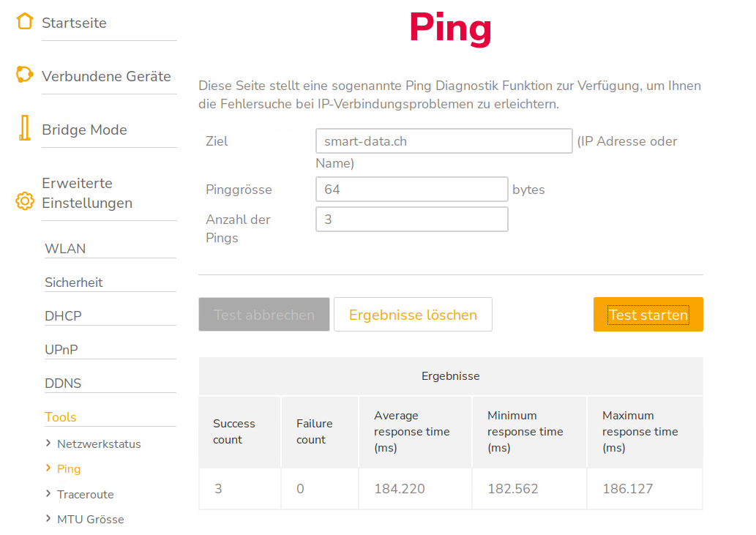The image size is (756, 535).
Task: Click the Erweiterte Einstellungen gear icon
Action: click(25, 201)
